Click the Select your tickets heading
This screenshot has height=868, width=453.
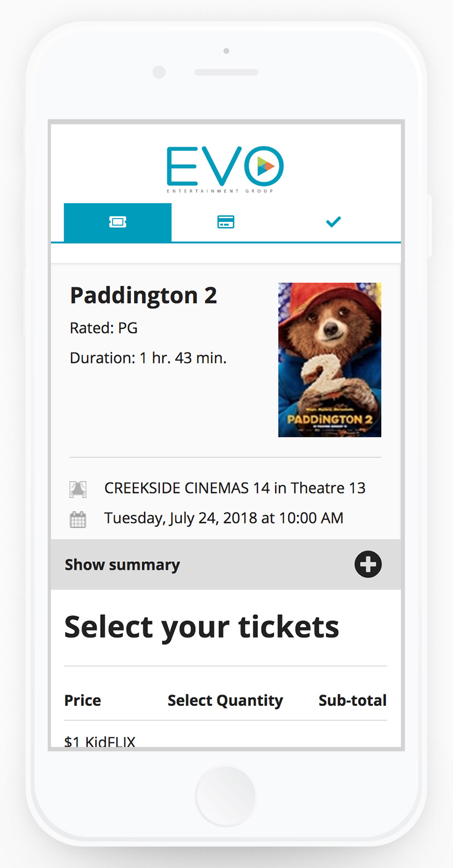pos(202,626)
